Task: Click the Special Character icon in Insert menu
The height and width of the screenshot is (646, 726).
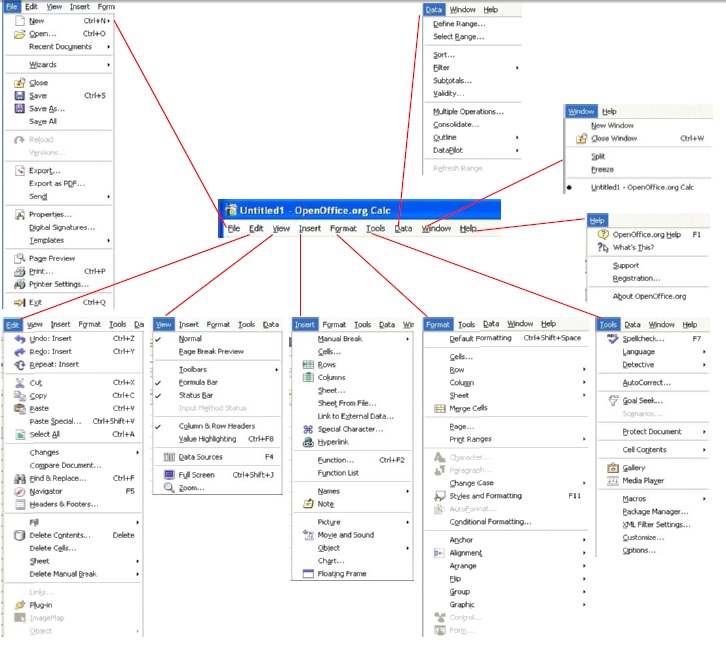Action: [308, 430]
